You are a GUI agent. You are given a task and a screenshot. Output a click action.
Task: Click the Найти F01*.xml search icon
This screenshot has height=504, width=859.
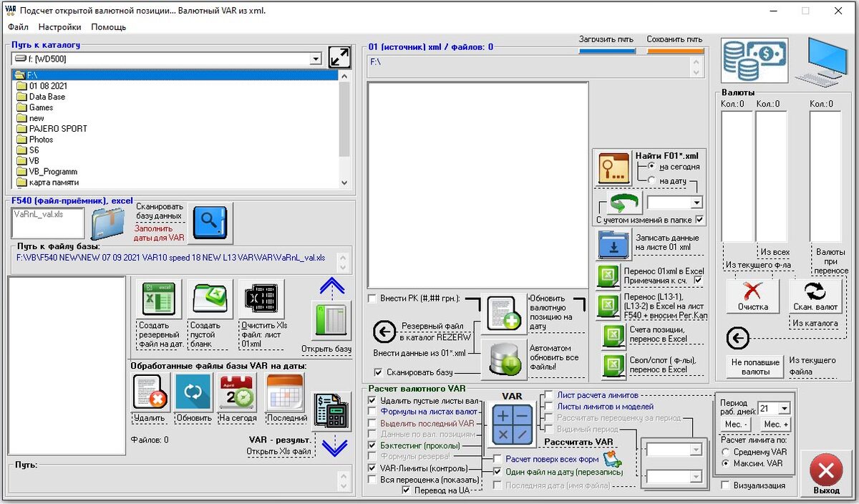[x=614, y=168]
